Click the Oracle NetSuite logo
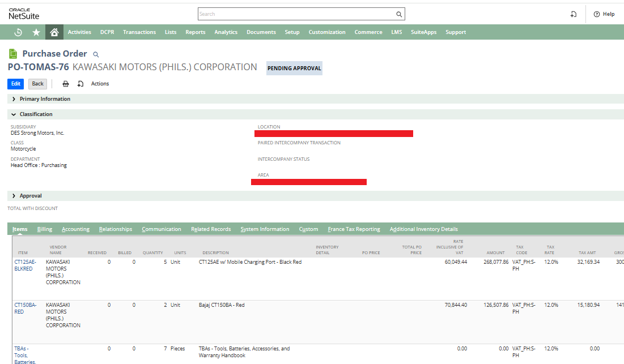The image size is (624, 364). coord(24,14)
